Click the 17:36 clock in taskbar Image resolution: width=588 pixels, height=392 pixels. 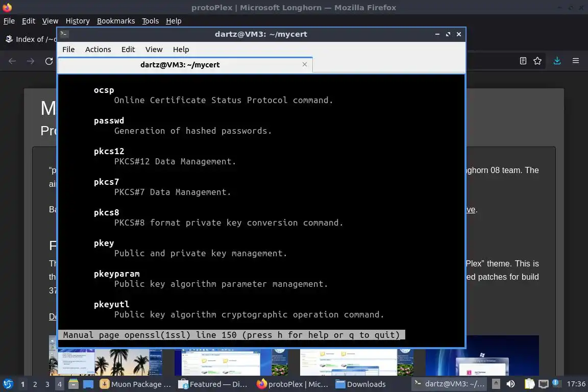[576, 384]
